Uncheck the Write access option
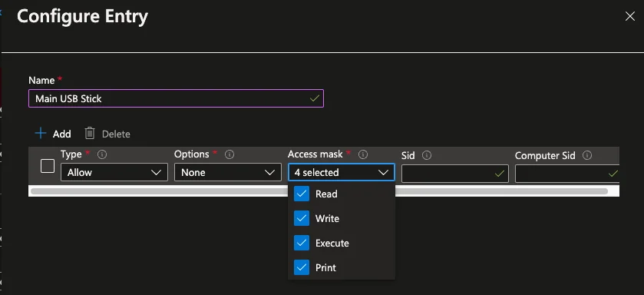Viewport: 644px width, 295px height. point(302,219)
